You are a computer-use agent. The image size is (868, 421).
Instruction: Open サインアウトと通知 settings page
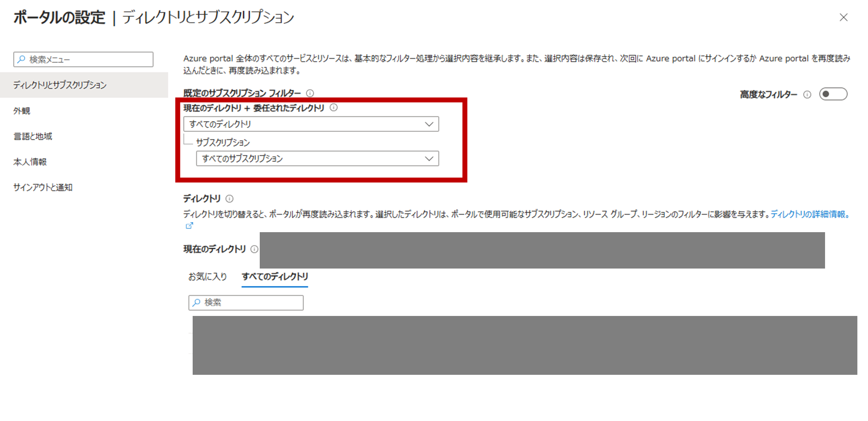pos(43,187)
